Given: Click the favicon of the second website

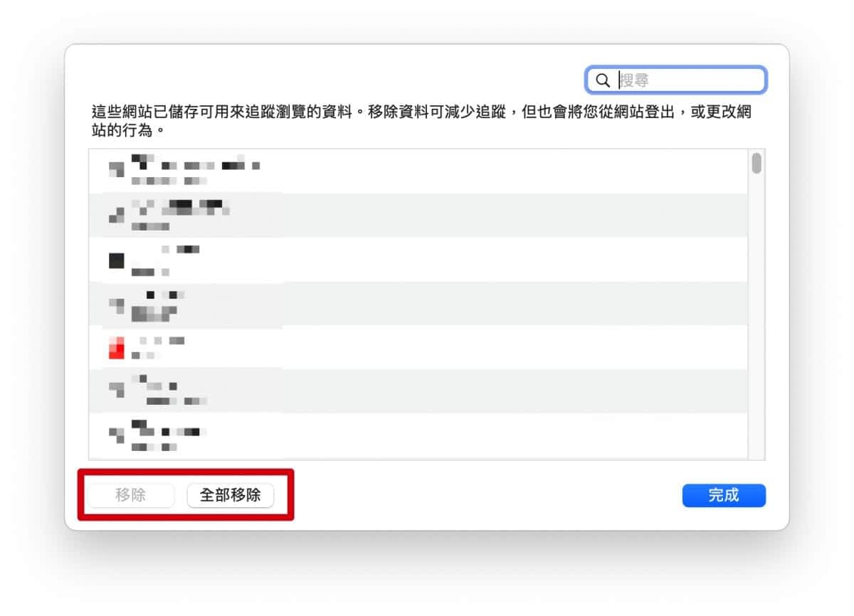Looking at the screenshot, I should (x=117, y=214).
